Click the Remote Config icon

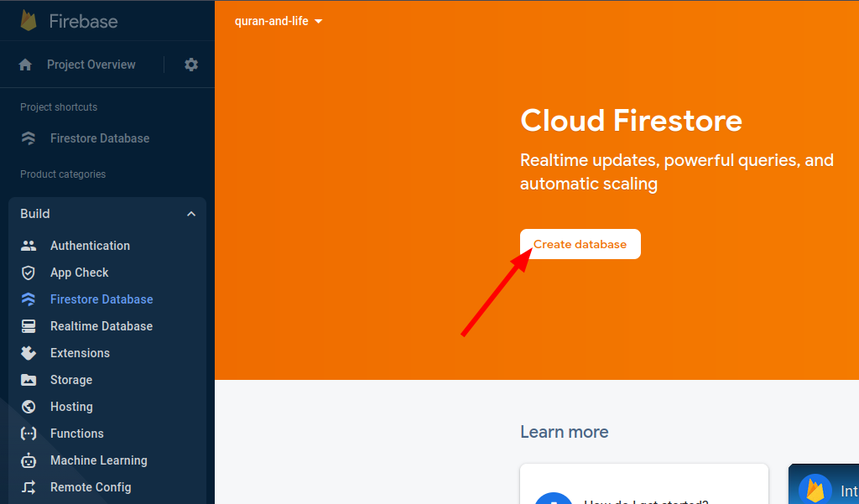click(x=28, y=487)
